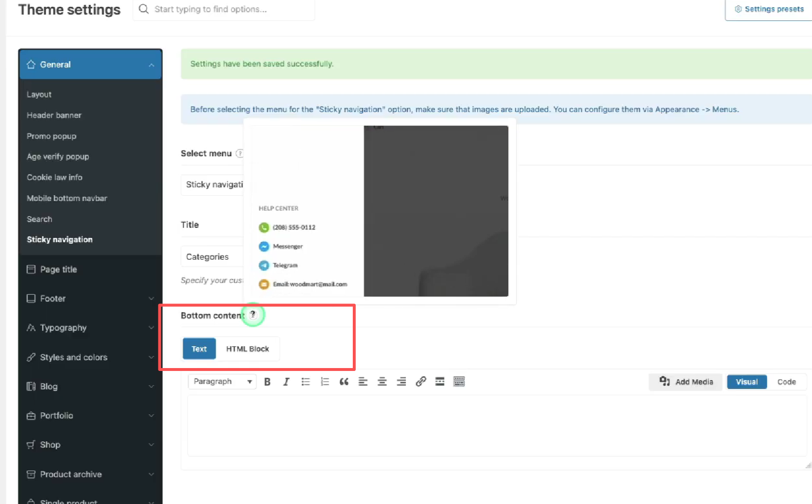Screen dimensions: 812x504
Task: Switch the editor to Code mode
Action: point(787,382)
